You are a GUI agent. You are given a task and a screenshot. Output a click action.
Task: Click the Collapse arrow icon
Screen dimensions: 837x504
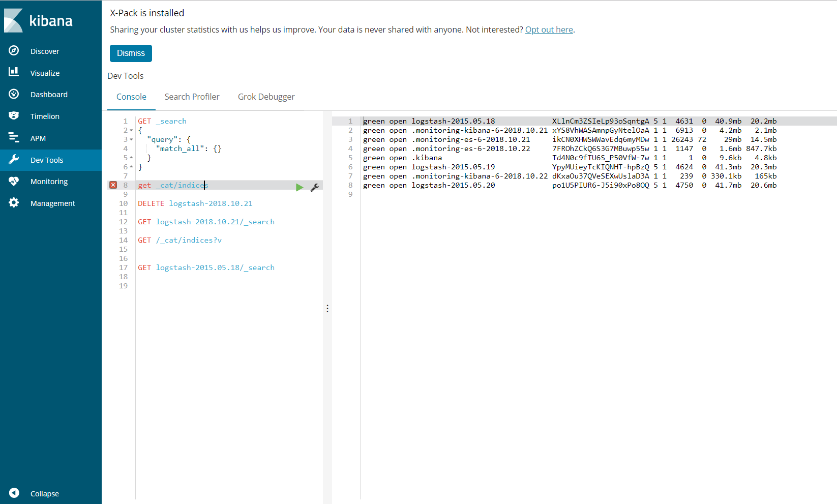point(14,493)
